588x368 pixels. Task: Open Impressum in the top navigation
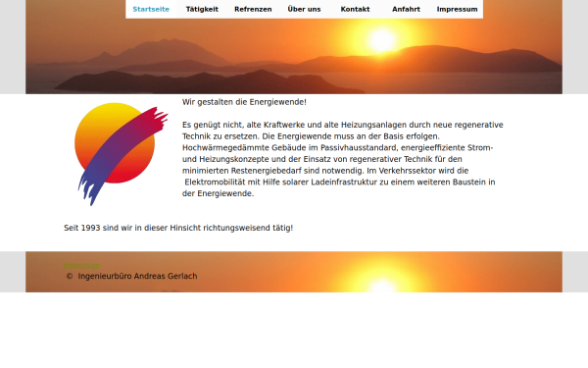coord(457,9)
